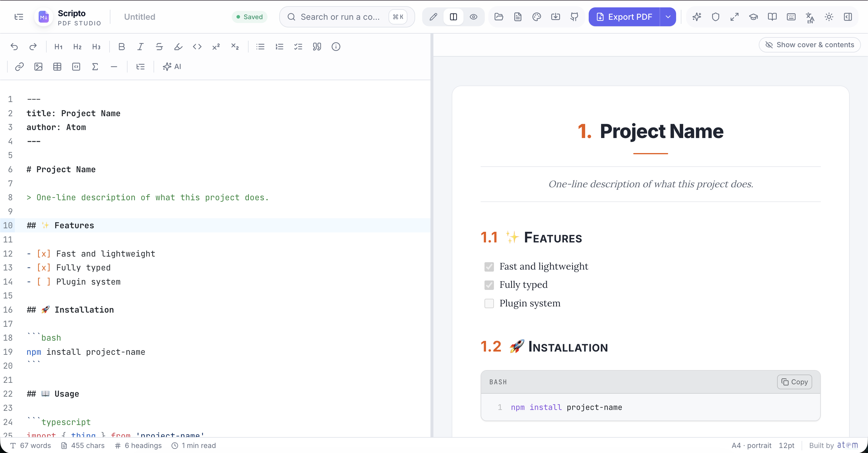Image resolution: width=868 pixels, height=453 pixels.
Task: Click the '67 words' status entry
Action: 31,446
